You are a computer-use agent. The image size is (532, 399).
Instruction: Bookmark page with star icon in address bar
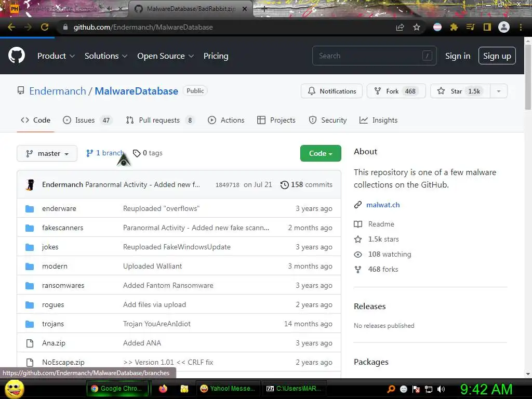click(417, 27)
